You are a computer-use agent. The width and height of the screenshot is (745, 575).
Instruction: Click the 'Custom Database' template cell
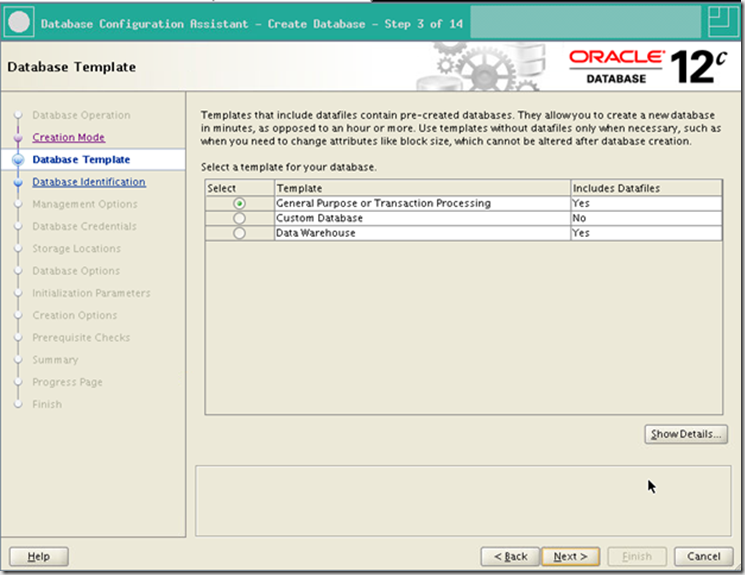tap(422, 218)
